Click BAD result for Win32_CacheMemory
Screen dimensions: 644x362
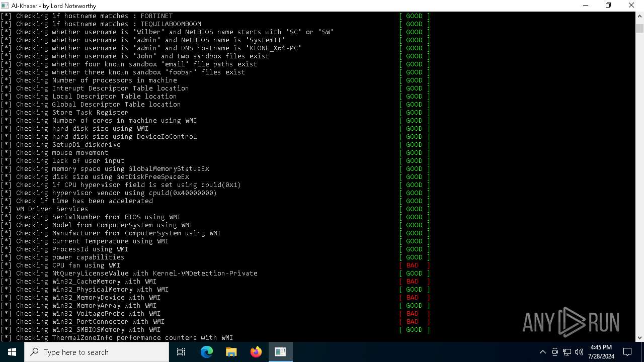[415, 282]
